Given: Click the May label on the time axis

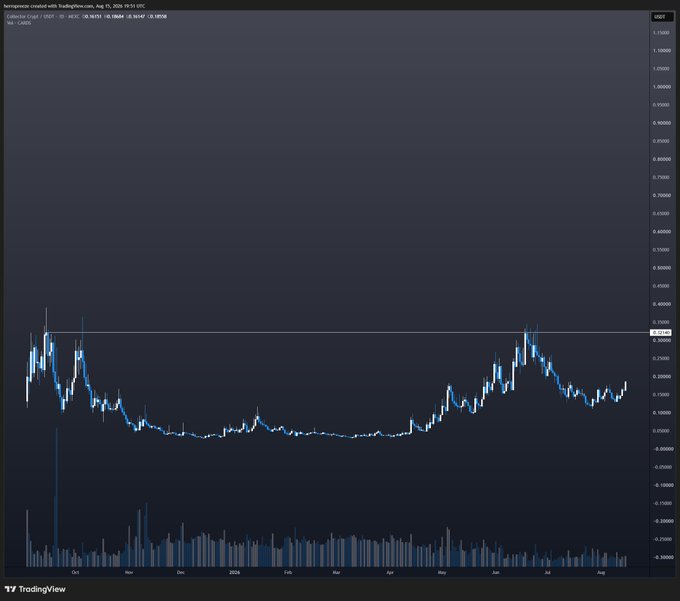Looking at the screenshot, I should click(442, 572).
